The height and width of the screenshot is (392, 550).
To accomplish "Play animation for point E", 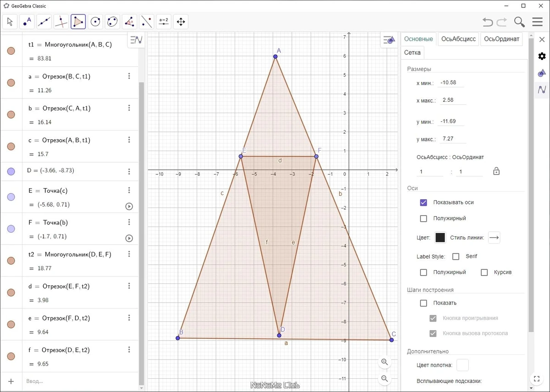I will click(x=129, y=206).
